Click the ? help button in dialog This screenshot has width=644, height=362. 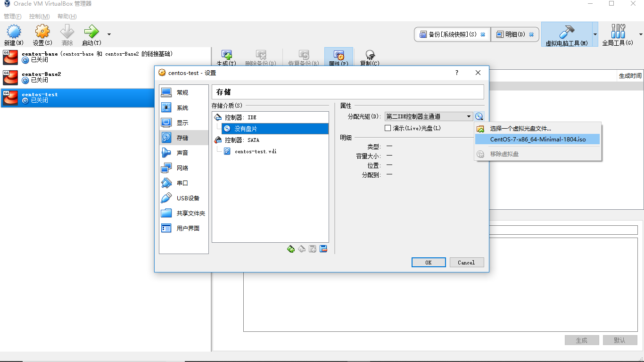click(x=456, y=73)
